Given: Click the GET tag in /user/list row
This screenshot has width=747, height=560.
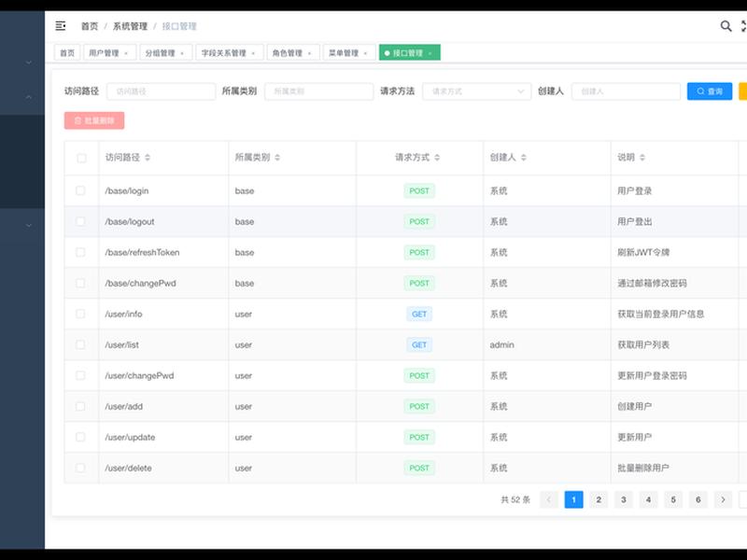Looking at the screenshot, I should click(x=419, y=344).
